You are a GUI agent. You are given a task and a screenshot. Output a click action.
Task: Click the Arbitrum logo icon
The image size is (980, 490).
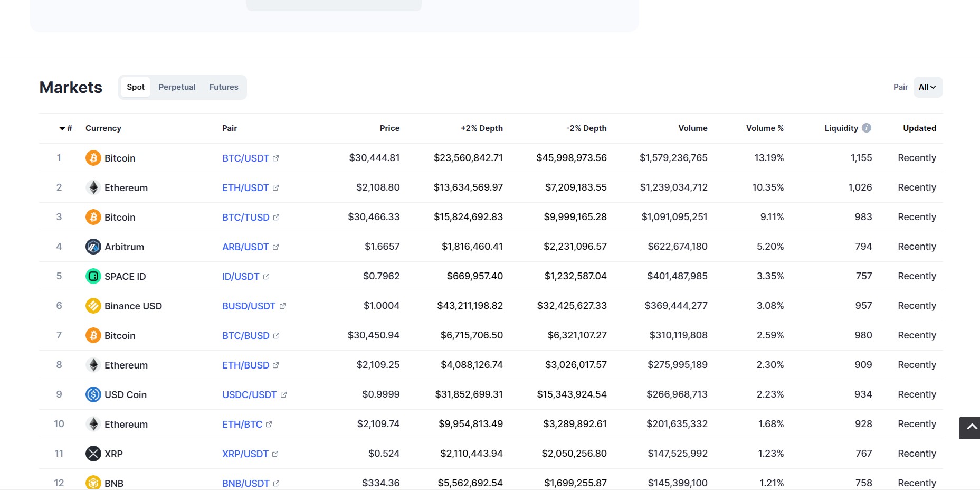(x=93, y=247)
